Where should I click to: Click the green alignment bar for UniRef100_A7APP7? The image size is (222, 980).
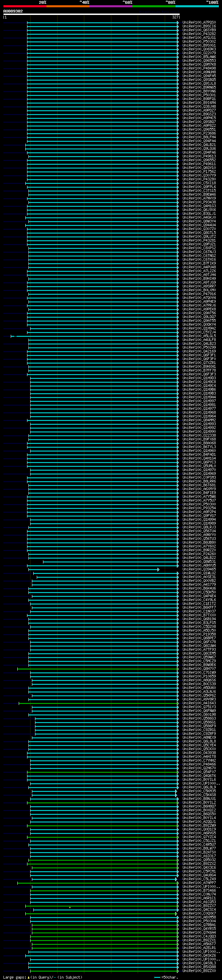click(98, 883)
